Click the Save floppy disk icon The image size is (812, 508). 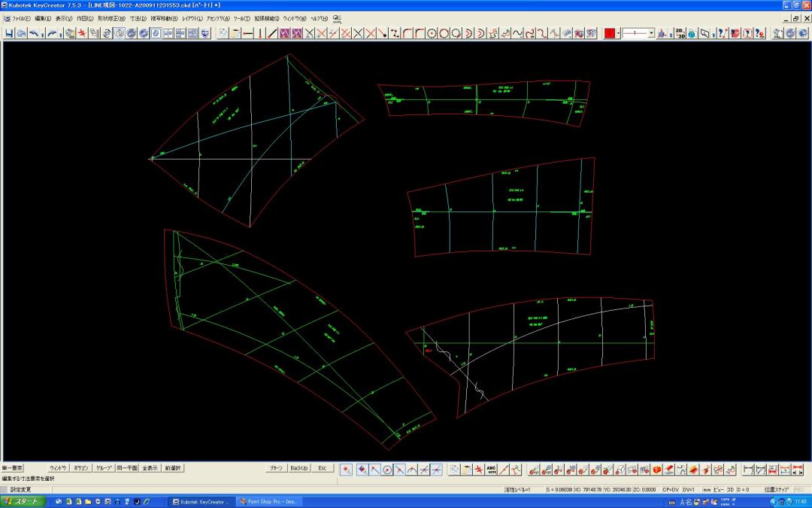(x=9, y=33)
